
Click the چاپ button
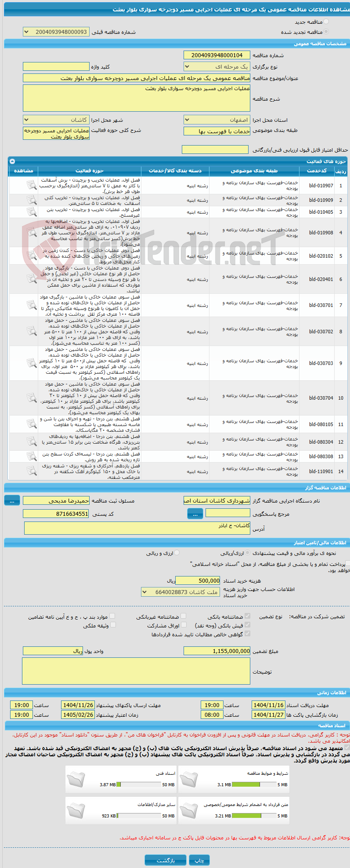(199, 860)
